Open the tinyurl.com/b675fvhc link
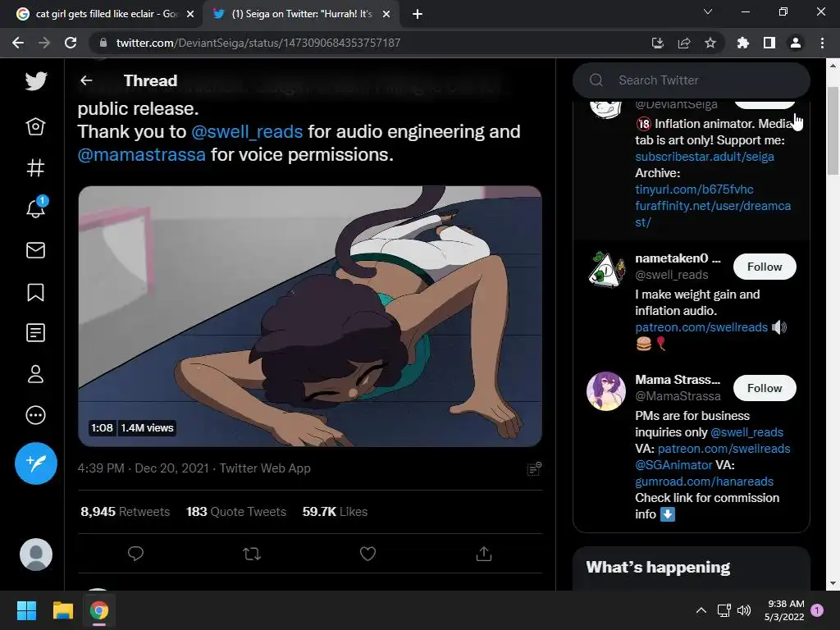Image resolution: width=840 pixels, height=630 pixels. coord(694,189)
